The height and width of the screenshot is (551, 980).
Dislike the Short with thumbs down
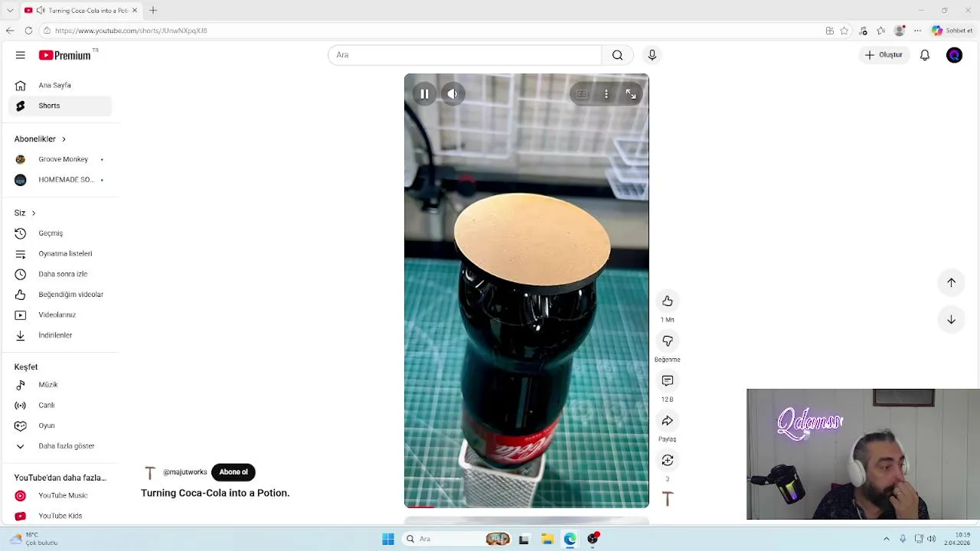(668, 341)
